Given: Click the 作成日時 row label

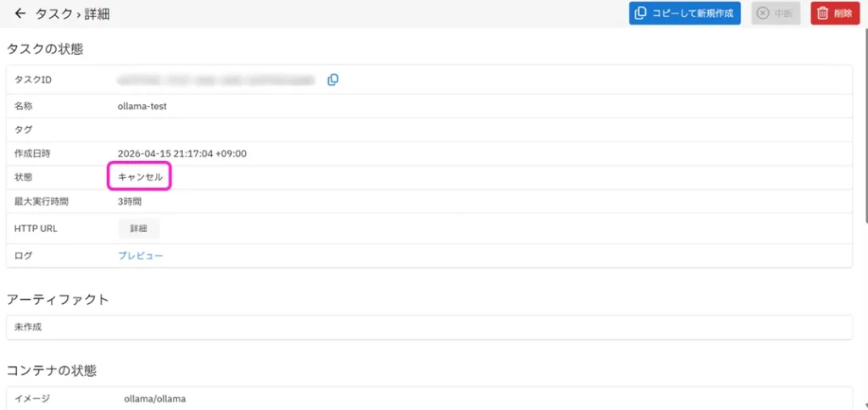Looking at the screenshot, I should [32, 153].
